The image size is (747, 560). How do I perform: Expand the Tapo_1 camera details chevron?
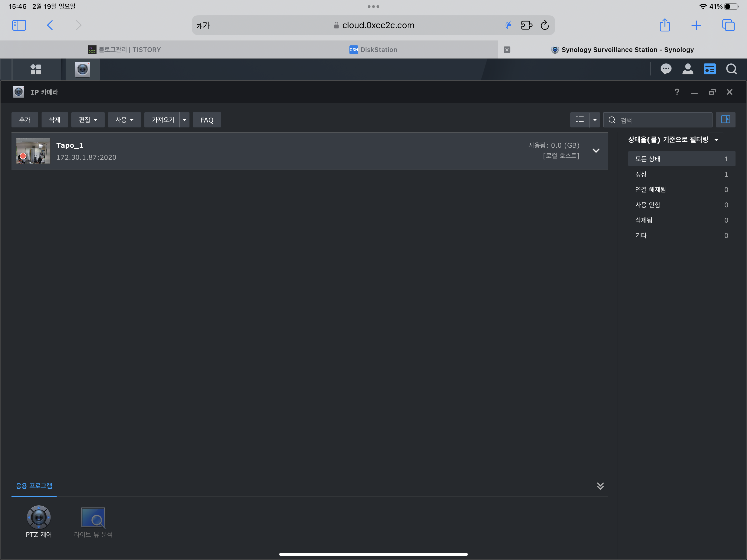click(x=596, y=151)
